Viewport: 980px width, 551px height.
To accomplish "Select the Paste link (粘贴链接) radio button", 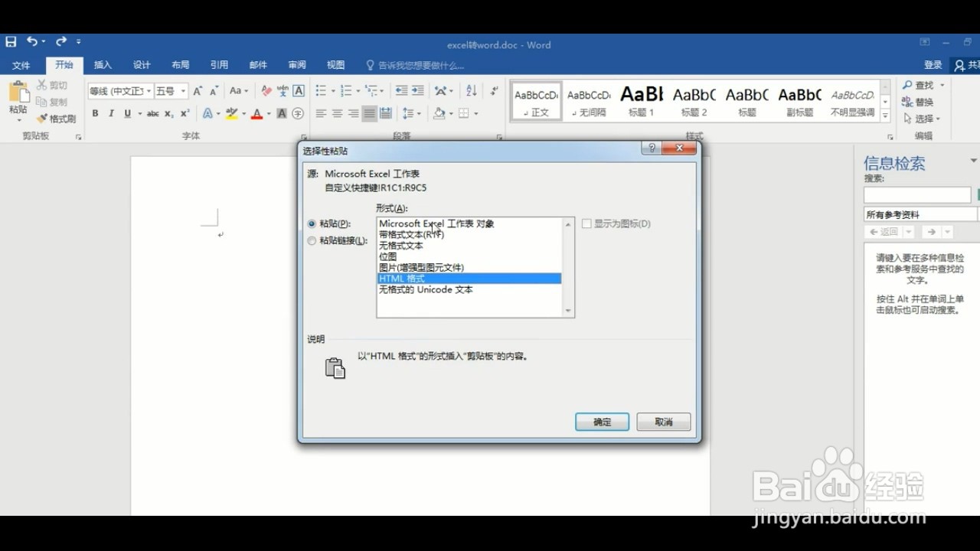I will coord(312,241).
